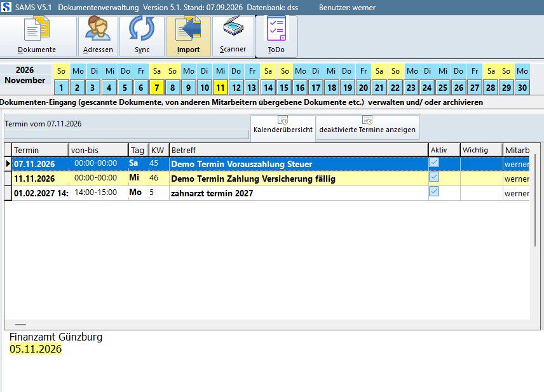The image size is (544, 392).
Task: Sort by the Betreff column header
Action: (x=299, y=150)
